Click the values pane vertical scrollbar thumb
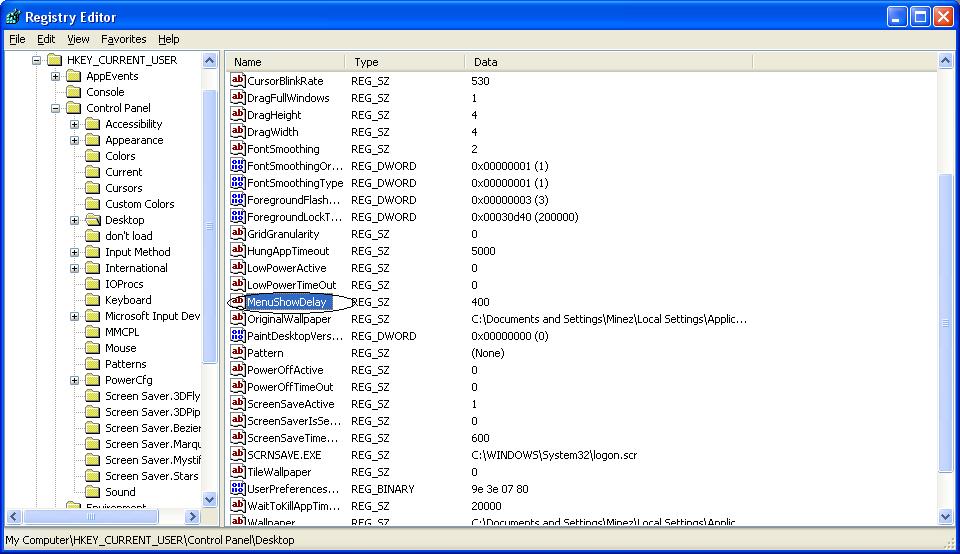The width and height of the screenshot is (960, 554). 945,323
